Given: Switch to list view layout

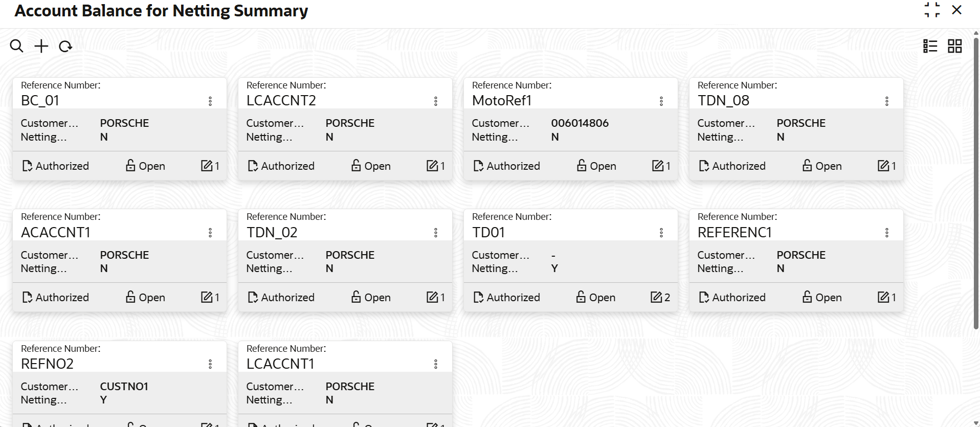Looking at the screenshot, I should pyautogui.click(x=930, y=46).
